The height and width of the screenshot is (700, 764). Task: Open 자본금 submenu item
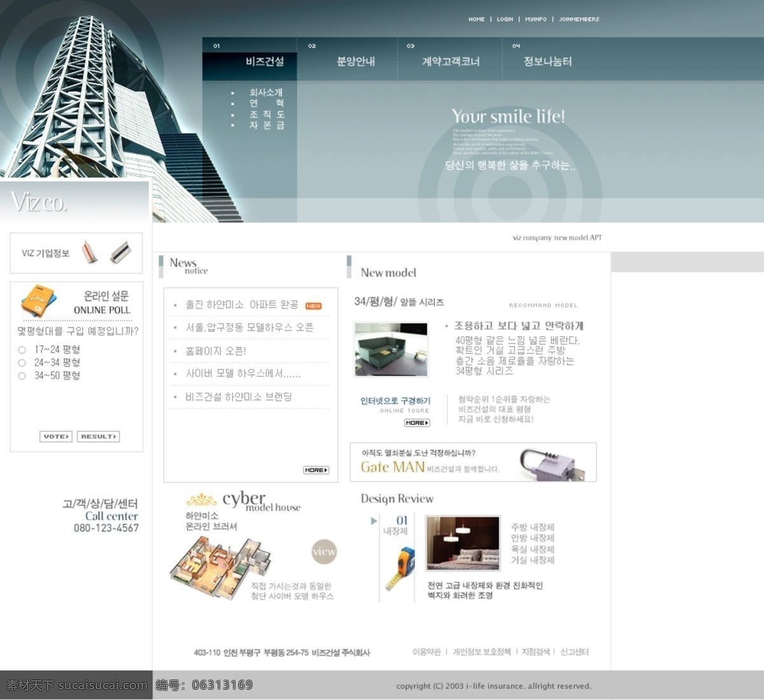266,125
